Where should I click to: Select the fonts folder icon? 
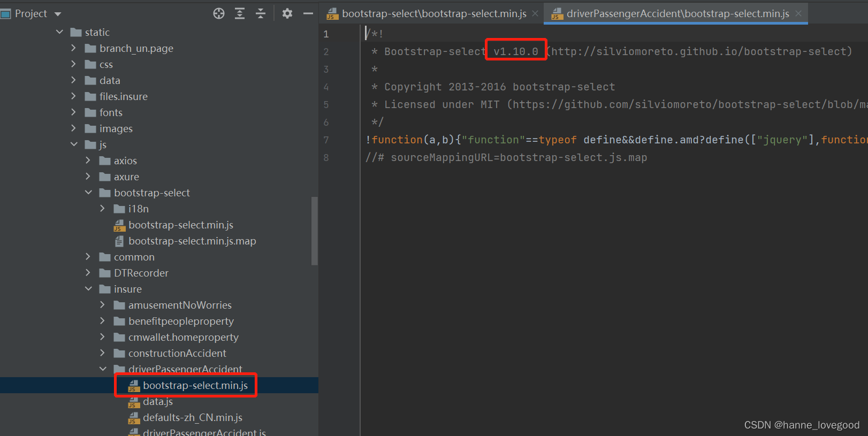tap(90, 112)
